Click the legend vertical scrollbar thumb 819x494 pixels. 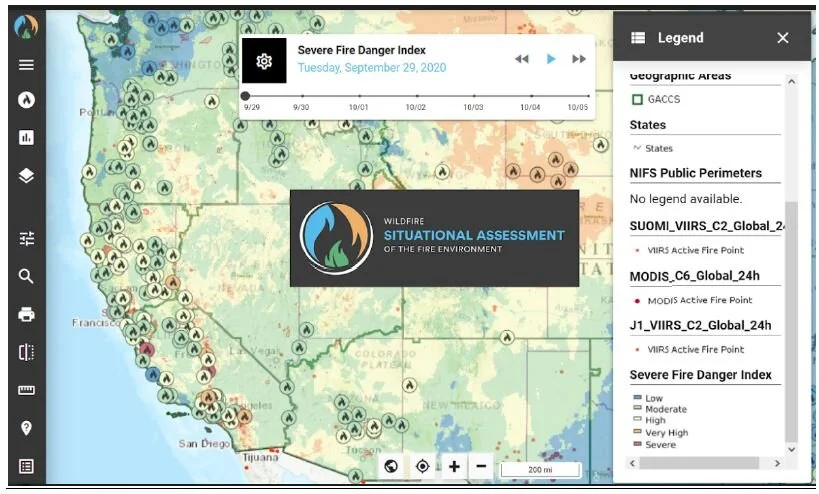792,321
